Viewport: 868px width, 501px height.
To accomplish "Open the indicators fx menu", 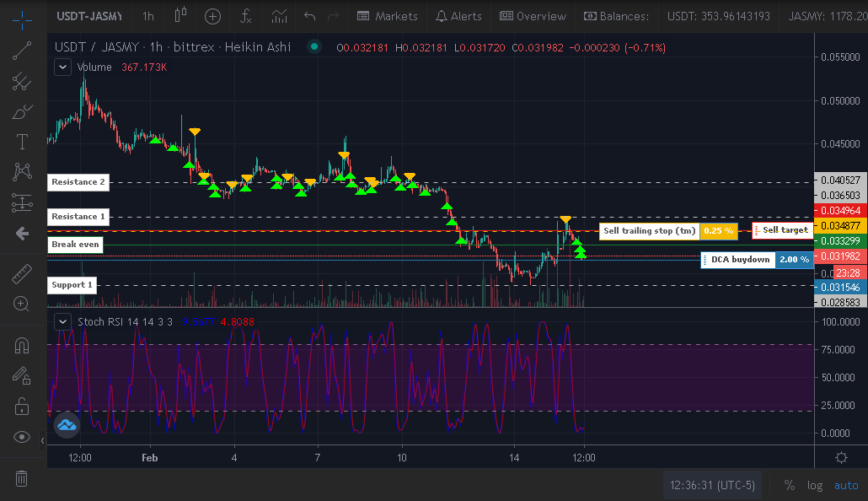I will (x=245, y=16).
